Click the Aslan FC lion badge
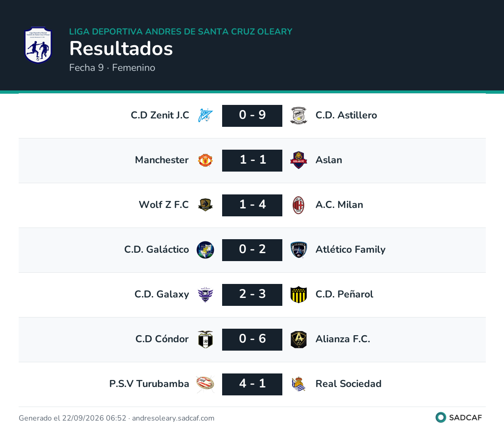The height and width of the screenshot is (442, 504). click(x=299, y=160)
